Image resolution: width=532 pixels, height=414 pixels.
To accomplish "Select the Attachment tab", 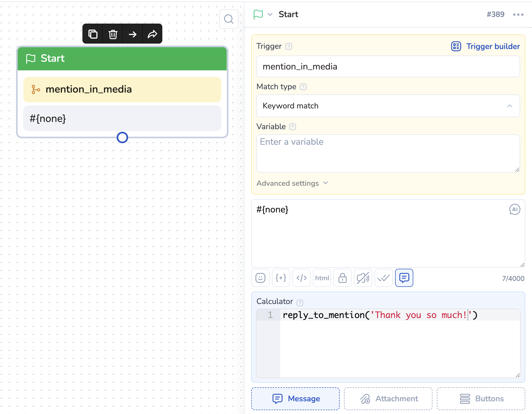I will pos(388,398).
